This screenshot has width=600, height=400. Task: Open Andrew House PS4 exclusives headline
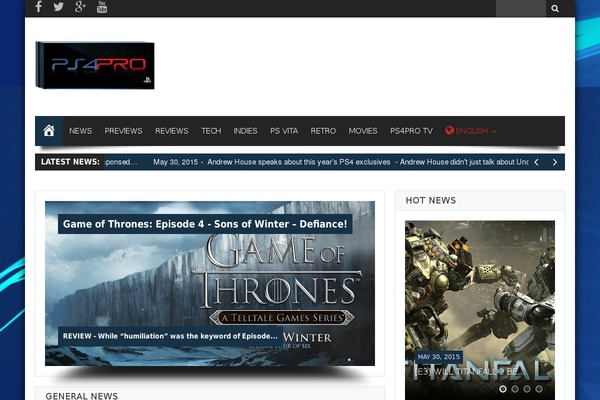coord(299,162)
